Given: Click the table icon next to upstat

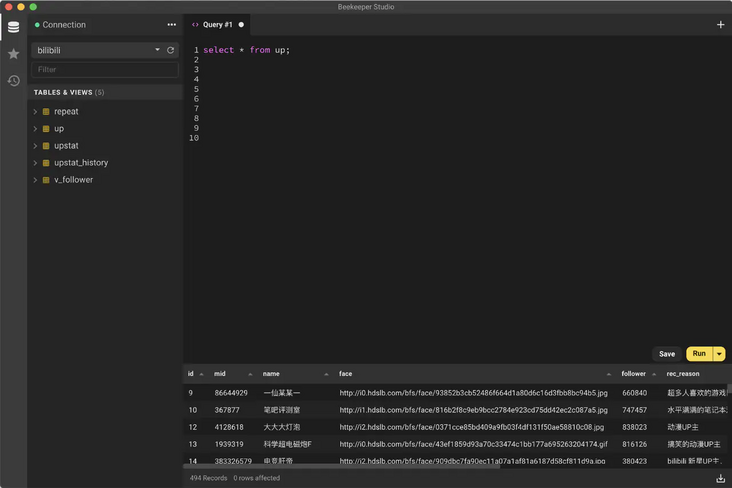Looking at the screenshot, I should click(x=46, y=146).
